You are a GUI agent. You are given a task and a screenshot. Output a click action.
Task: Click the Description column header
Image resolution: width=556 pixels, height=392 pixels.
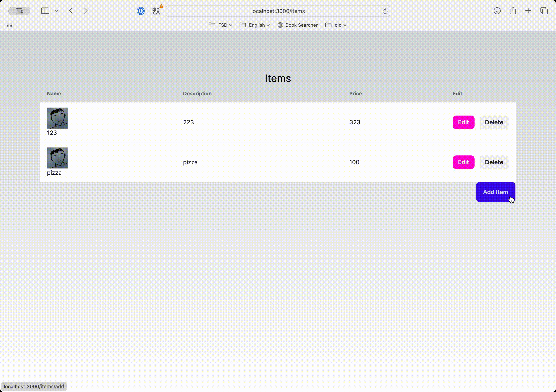pos(197,94)
